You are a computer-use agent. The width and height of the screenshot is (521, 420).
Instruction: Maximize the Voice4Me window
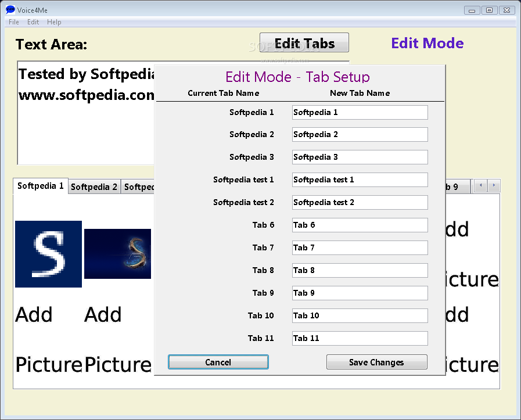489,10
